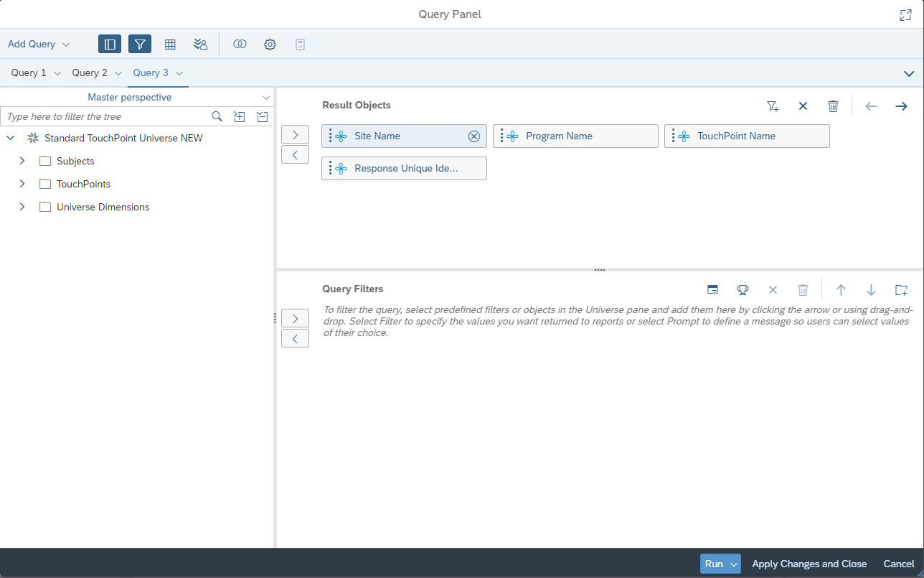The height and width of the screenshot is (578, 924).
Task: Add object to Query Filters arrow
Action: tap(295, 318)
